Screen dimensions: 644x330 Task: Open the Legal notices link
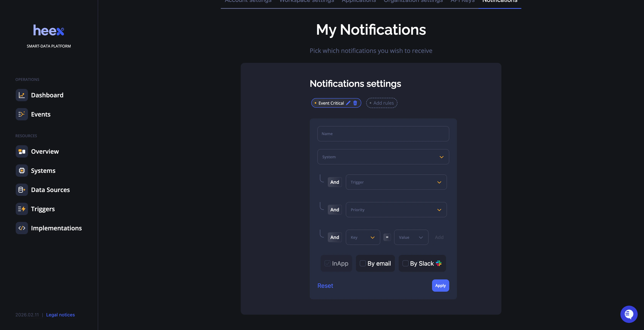pyautogui.click(x=60, y=315)
